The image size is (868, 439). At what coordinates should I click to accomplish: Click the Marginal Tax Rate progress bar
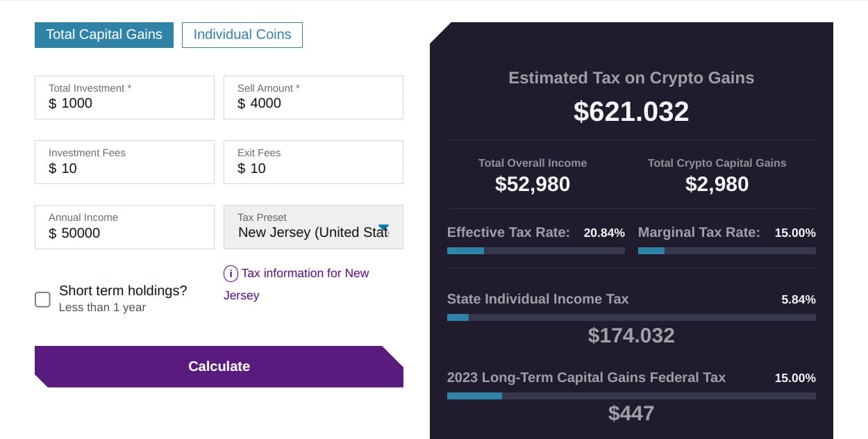coord(726,251)
